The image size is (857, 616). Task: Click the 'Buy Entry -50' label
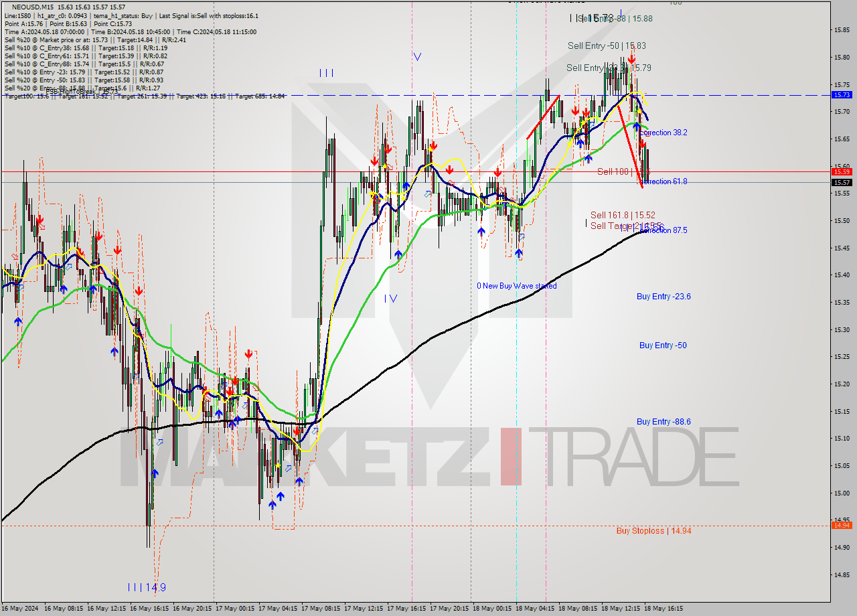[663, 345]
